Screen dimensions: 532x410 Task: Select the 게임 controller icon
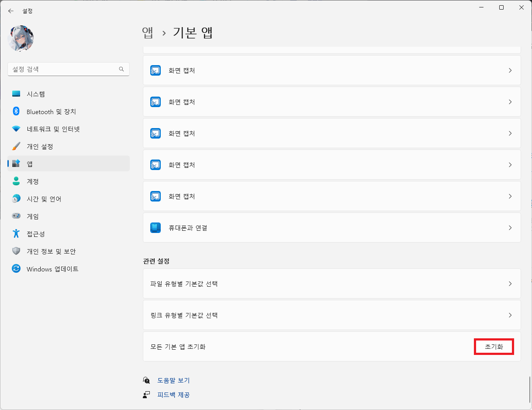point(16,216)
